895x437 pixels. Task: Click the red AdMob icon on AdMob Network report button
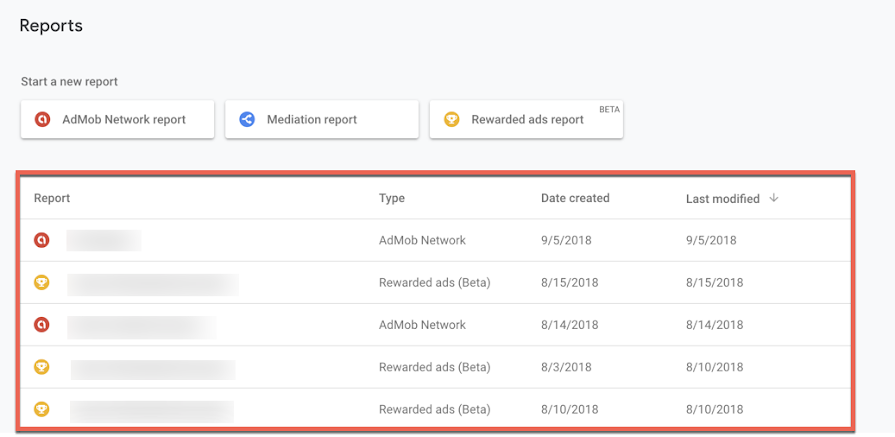[x=42, y=119]
